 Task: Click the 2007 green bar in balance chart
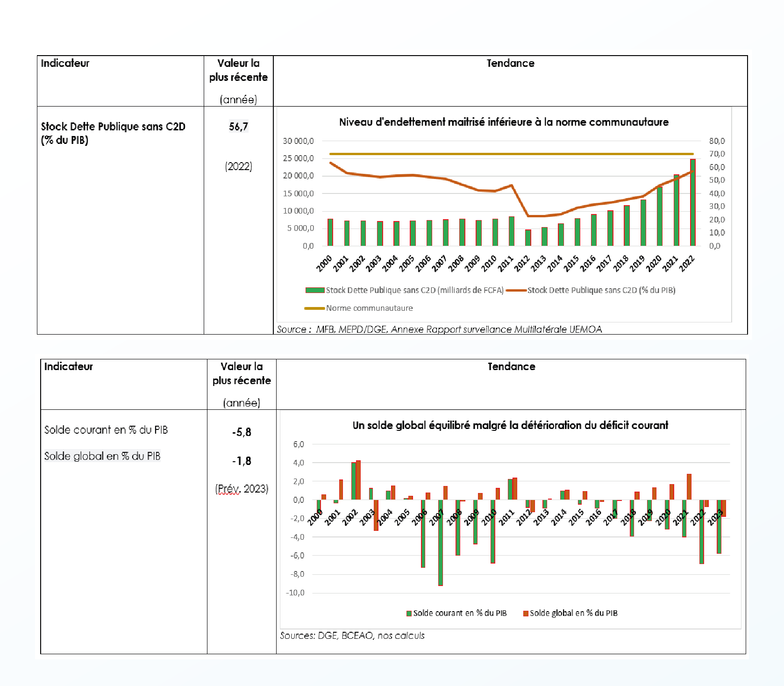tap(441, 543)
